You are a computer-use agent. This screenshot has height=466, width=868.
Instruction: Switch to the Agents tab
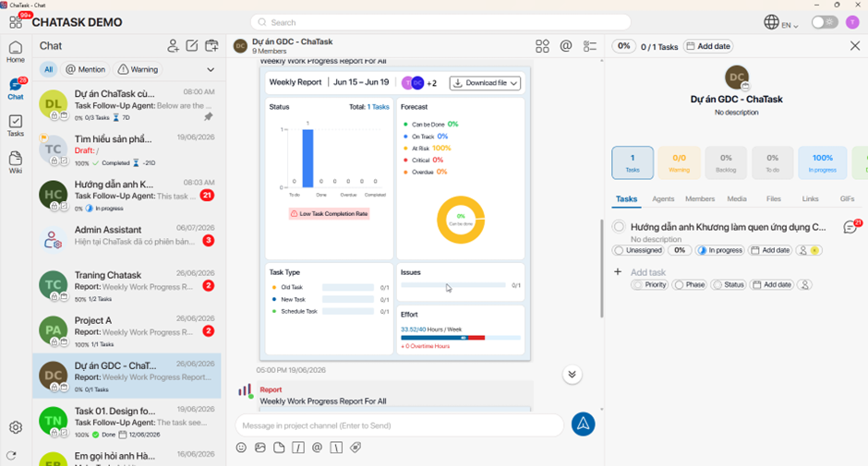(663, 198)
